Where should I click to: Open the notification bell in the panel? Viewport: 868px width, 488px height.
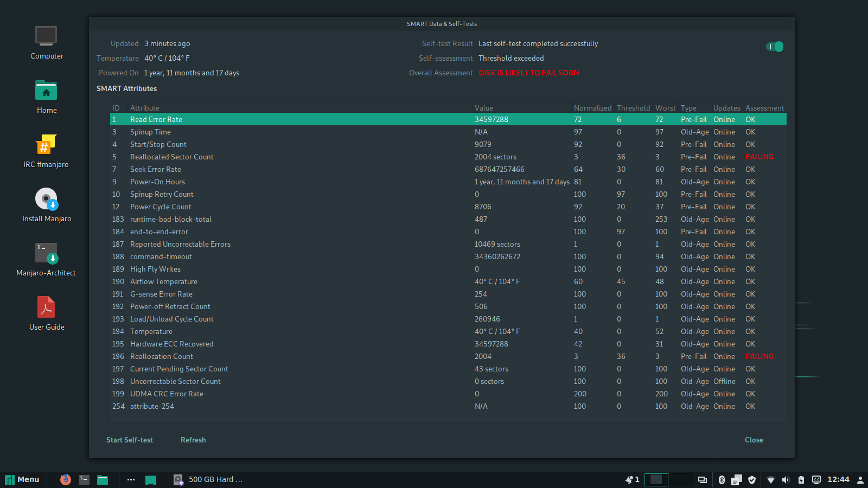tap(632, 479)
